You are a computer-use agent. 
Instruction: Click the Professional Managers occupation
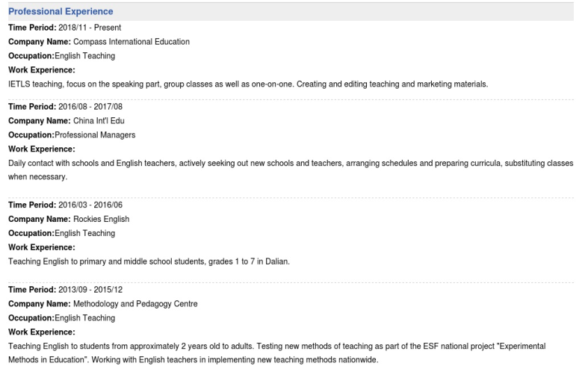(95, 135)
